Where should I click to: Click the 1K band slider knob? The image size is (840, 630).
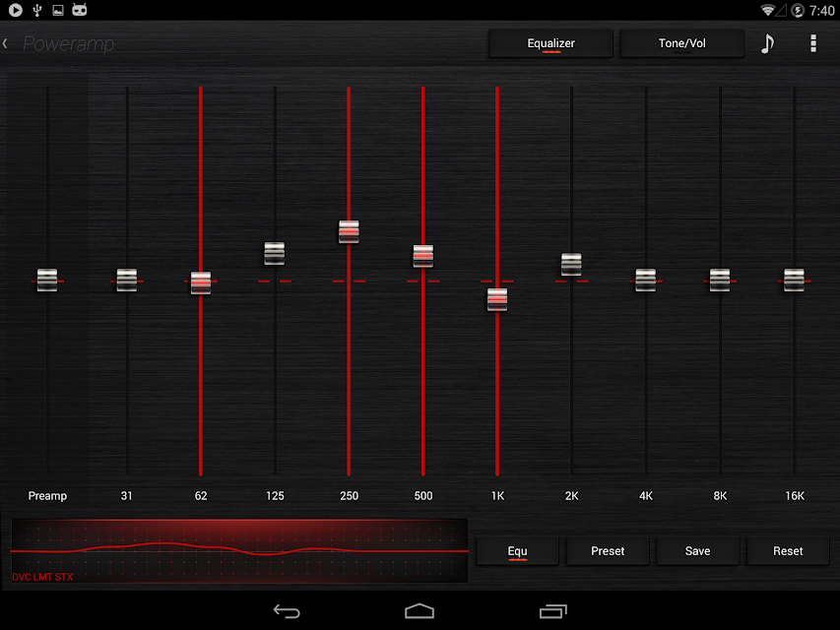coord(497,299)
